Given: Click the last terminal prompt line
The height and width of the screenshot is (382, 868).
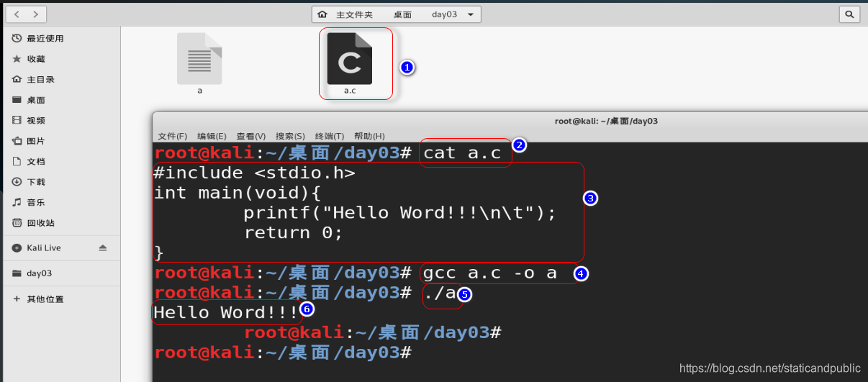Looking at the screenshot, I should 283,353.
